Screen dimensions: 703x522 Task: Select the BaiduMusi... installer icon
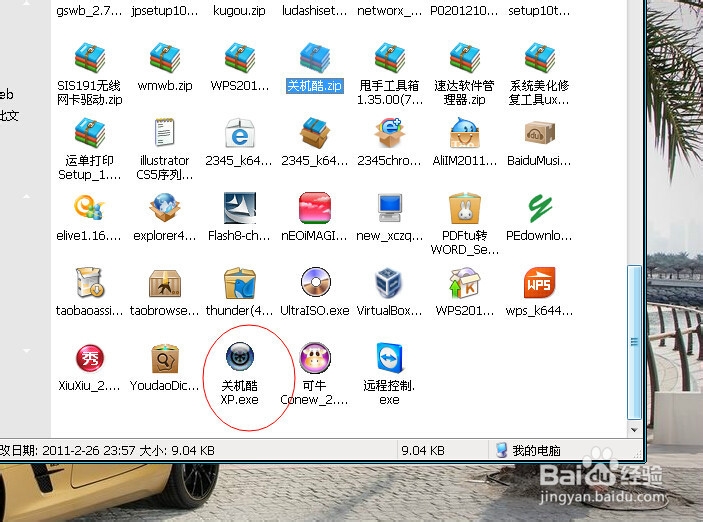tap(540, 133)
